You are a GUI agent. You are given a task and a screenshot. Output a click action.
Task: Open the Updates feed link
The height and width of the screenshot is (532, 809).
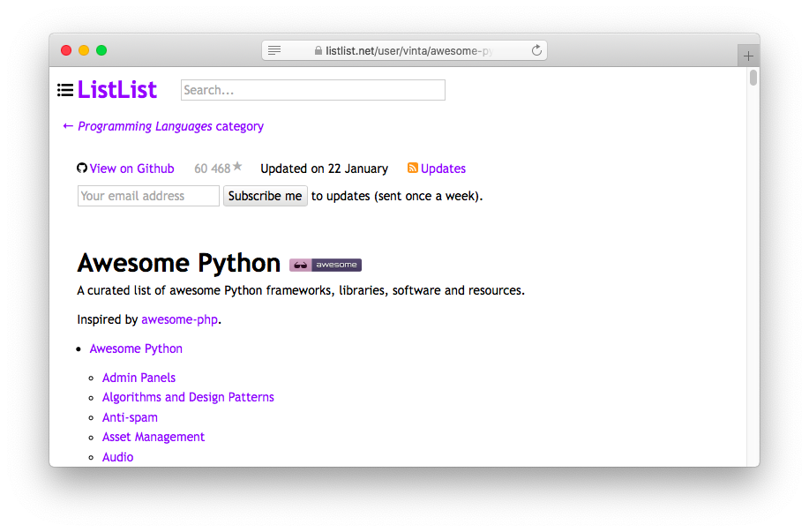[443, 169]
